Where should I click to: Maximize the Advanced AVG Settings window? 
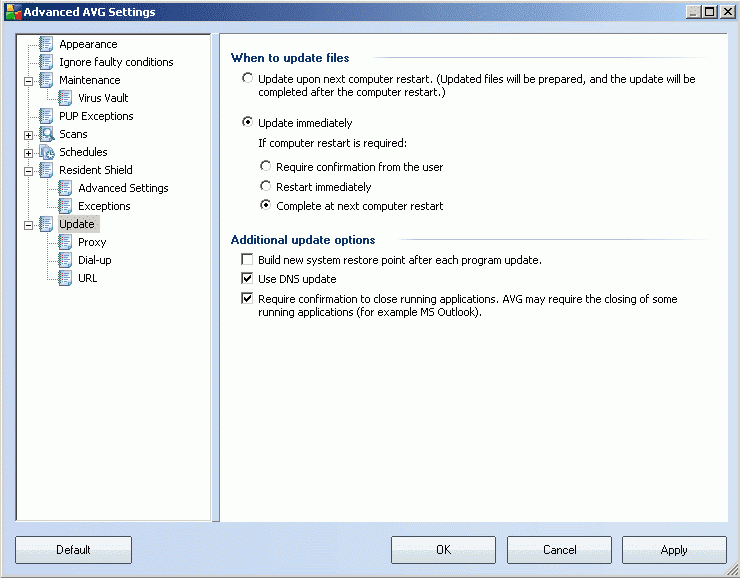[710, 12]
